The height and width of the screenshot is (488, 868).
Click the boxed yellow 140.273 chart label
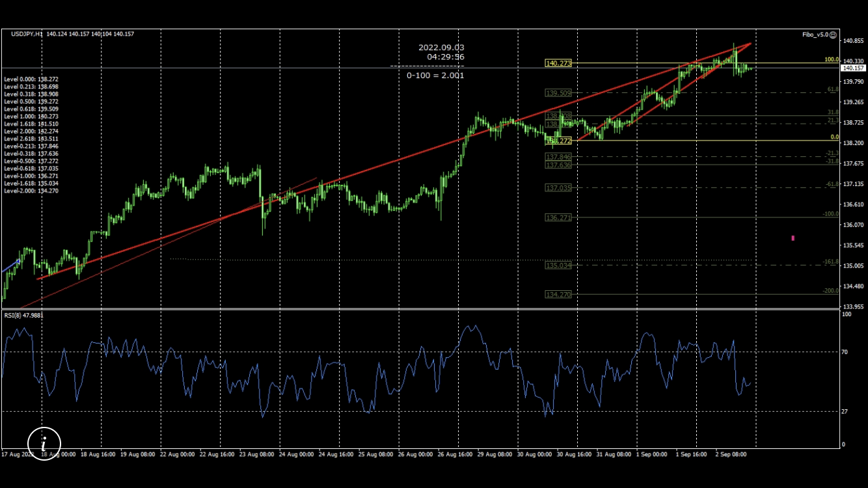(558, 63)
